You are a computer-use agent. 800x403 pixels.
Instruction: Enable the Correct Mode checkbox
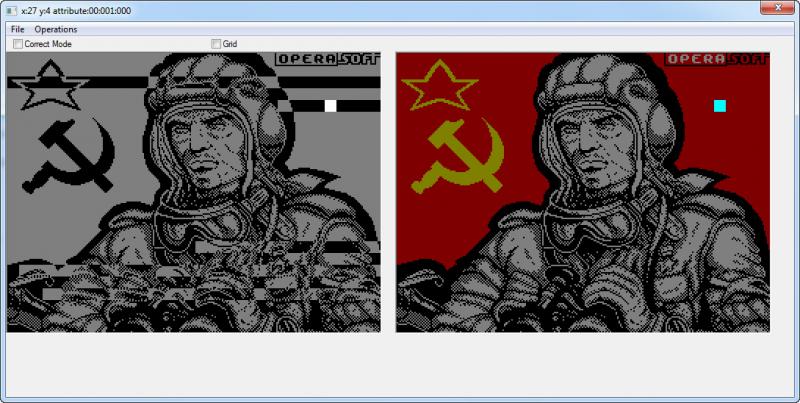tap(19, 44)
